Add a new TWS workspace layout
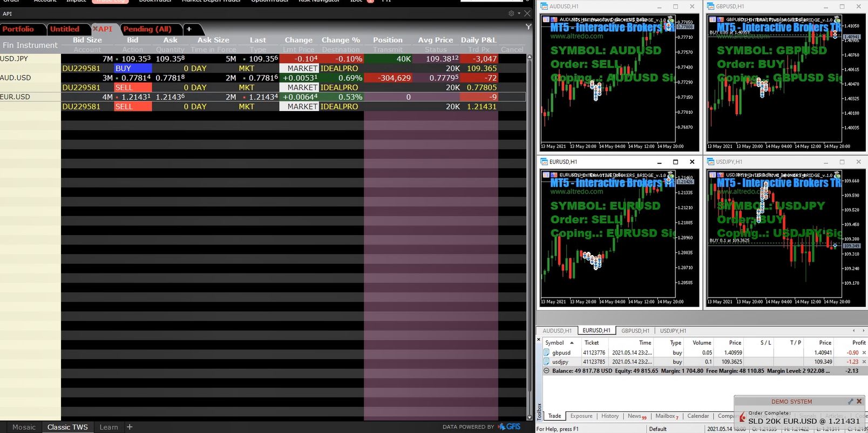 (130, 427)
